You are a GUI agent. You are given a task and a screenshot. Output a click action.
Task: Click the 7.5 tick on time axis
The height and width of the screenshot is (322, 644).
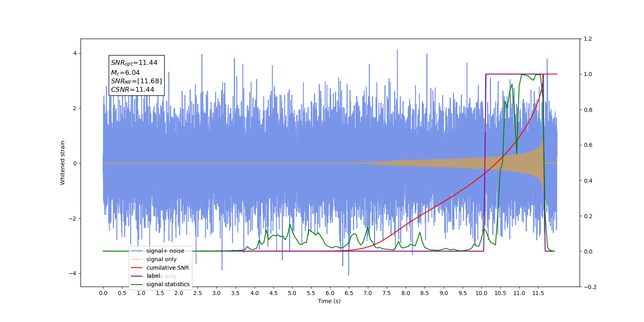click(387, 293)
